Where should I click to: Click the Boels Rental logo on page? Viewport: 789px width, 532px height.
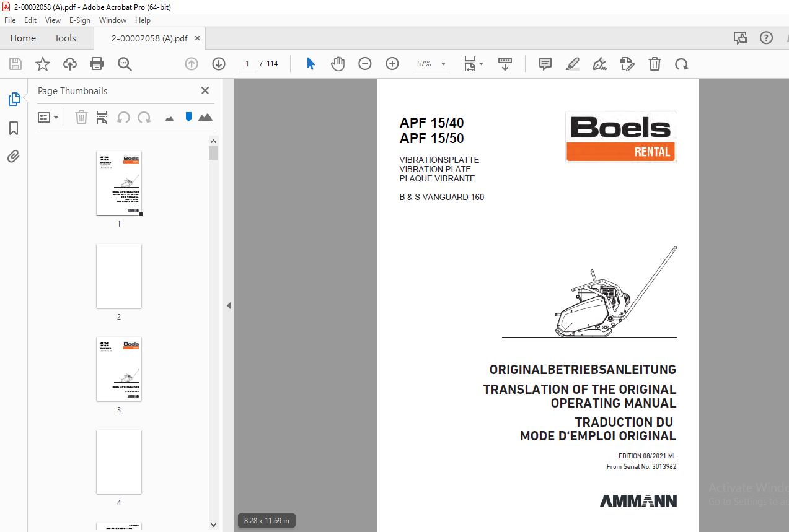pos(621,136)
